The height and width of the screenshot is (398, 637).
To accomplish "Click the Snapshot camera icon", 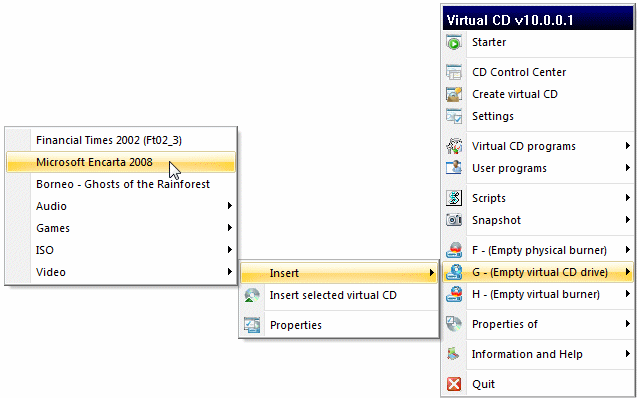I will pyautogui.click(x=454, y=220).
